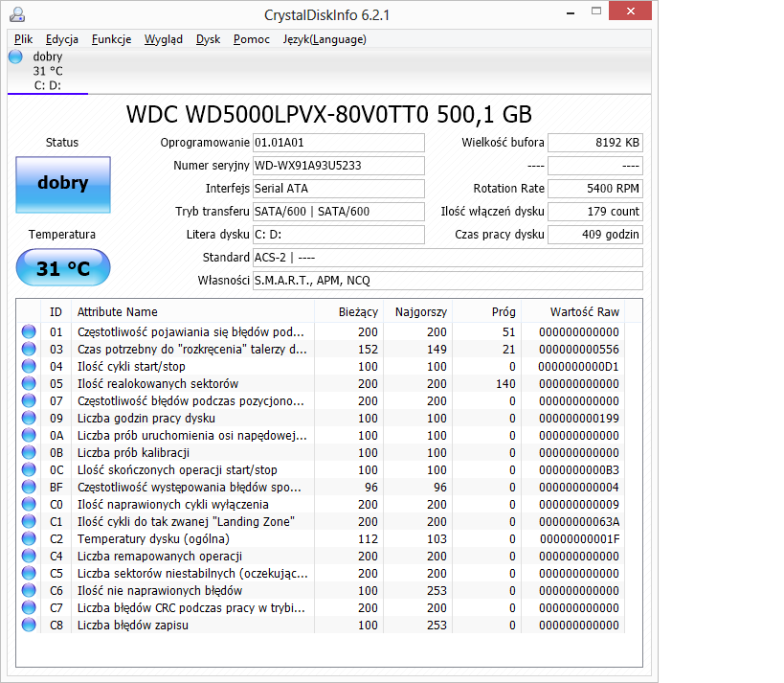Click status orb for attribute 05
784x683 pixels.
pyautogui.click(x=29, y=383)
